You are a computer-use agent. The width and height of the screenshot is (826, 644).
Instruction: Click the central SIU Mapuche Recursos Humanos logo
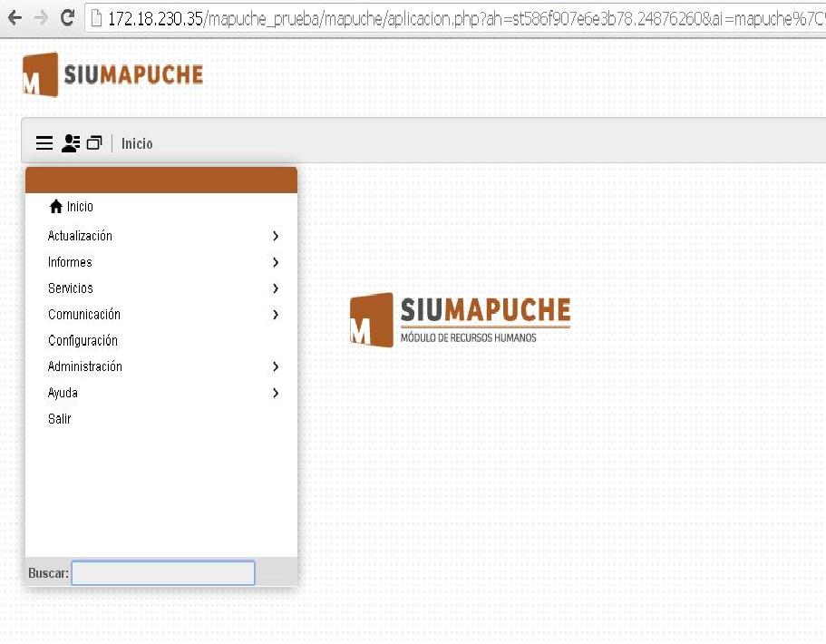pyautogui.click(x=460, y=320)
